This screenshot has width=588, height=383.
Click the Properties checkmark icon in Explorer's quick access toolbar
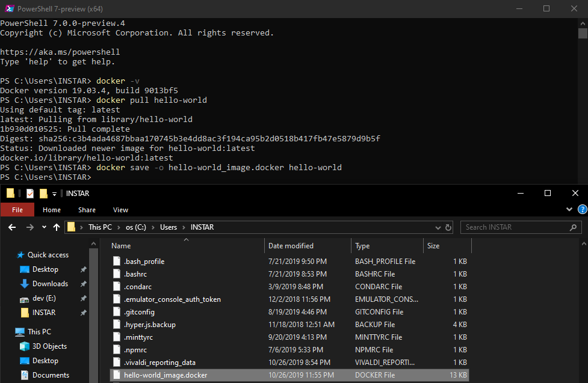[x=30, y=194]
